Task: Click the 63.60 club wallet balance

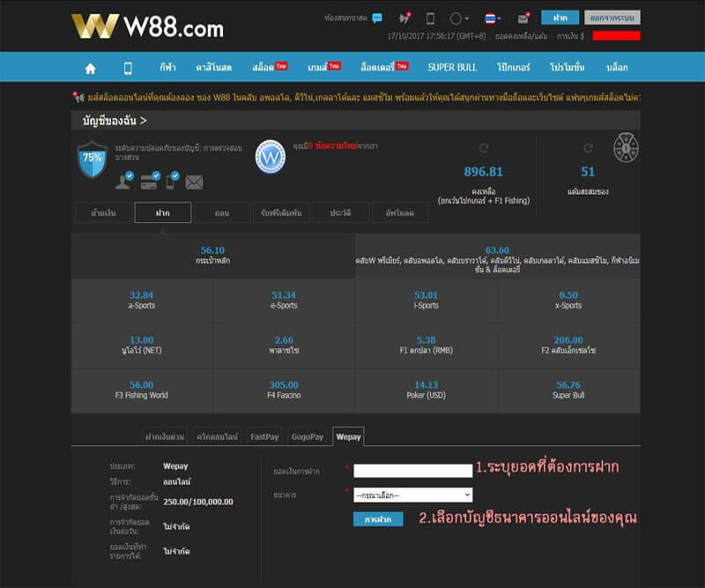Action: pyautogui.click(x=497, y=250)
